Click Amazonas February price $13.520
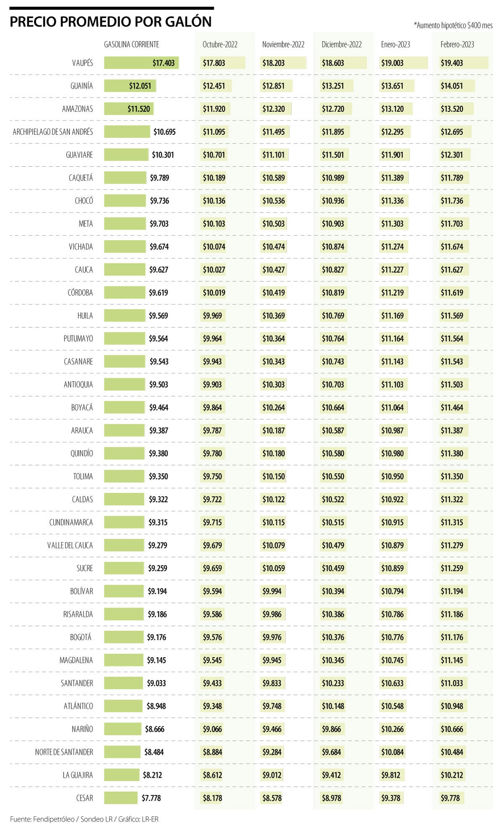The height and width of the screenshot is (834, 504). [452, 109]
